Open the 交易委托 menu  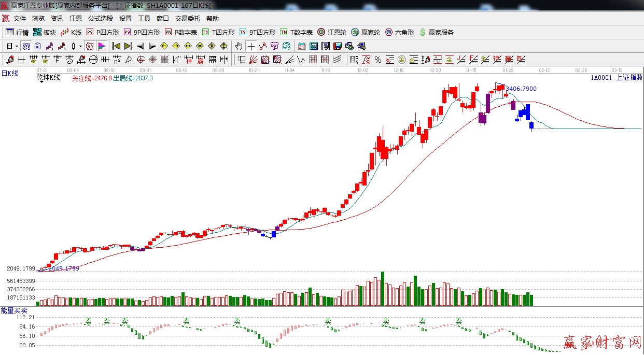(x=187, y=18)
